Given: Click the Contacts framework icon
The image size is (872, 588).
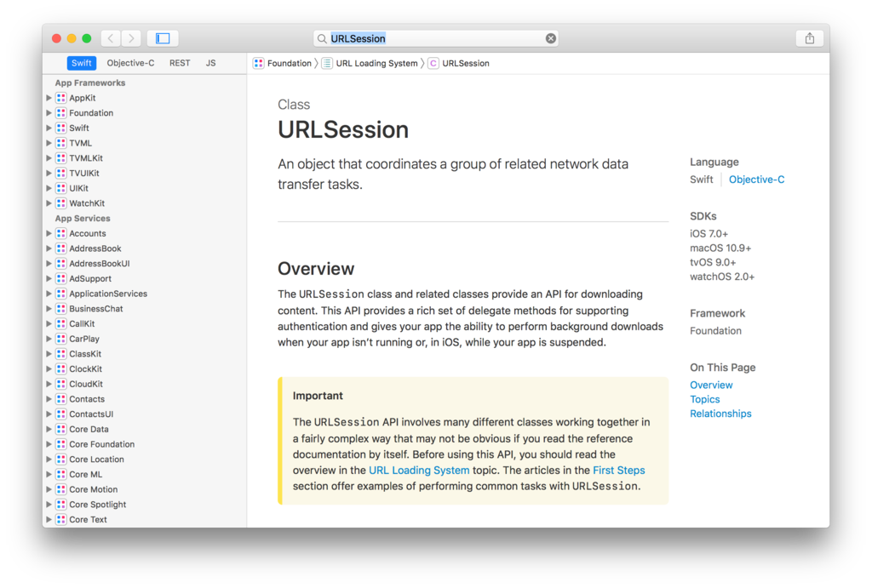Looking at the screenshot, I should (61, 399).
